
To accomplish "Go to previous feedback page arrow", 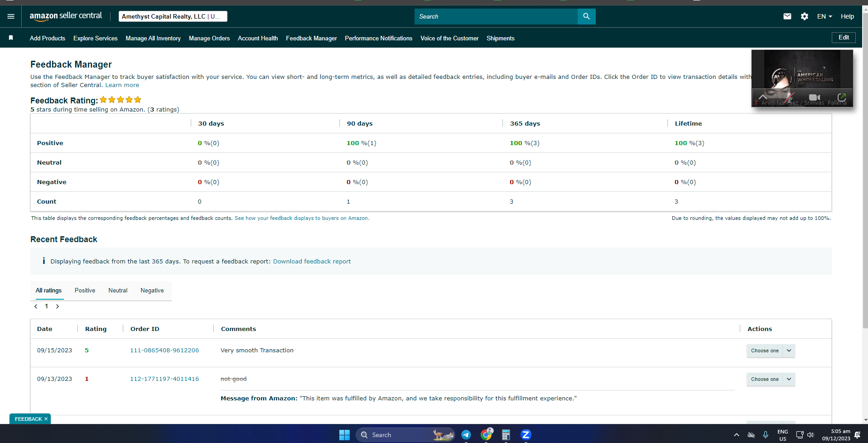I will (36, 307).
